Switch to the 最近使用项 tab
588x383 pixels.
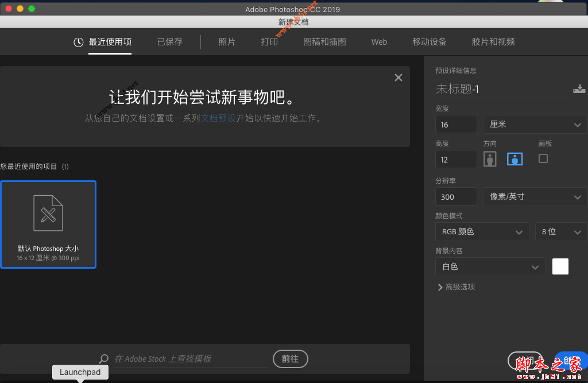coord(103,42)
